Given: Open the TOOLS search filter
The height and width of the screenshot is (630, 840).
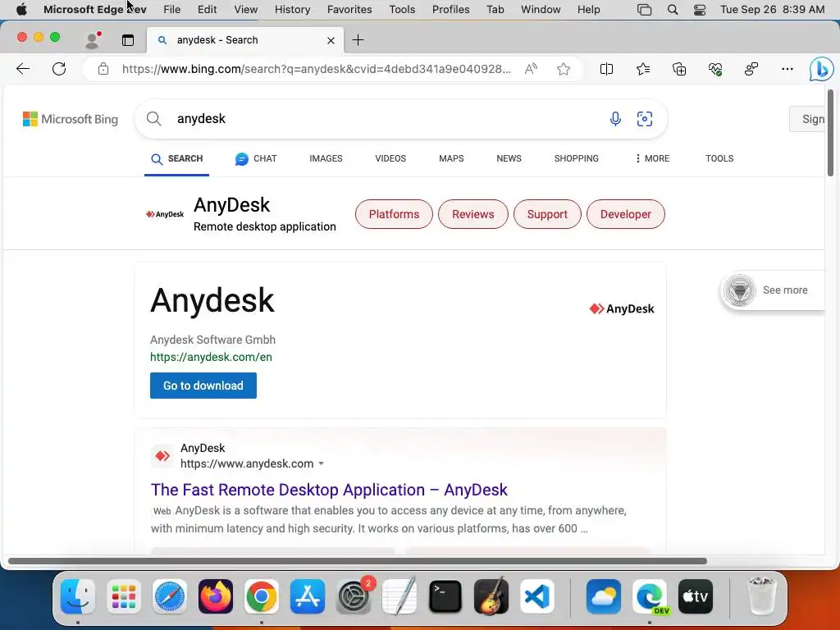Looking at the screenshot, I should [x=719, y=158].
